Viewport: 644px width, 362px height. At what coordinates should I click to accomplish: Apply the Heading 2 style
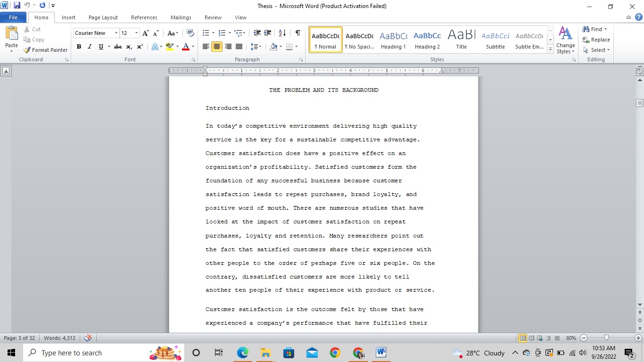coord(427,40)
